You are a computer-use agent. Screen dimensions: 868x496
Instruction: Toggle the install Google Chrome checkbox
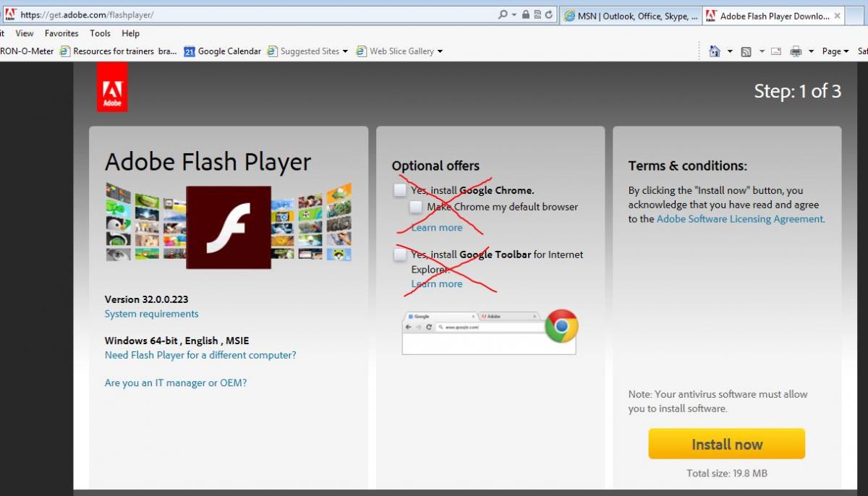coord(400,190)
